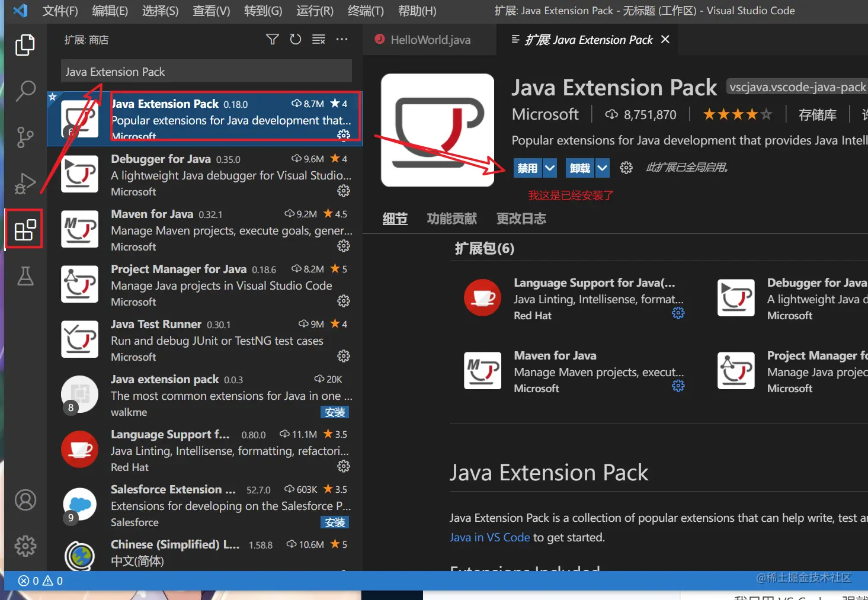868x600 pixels.
Task: Expand dropdown arrow next to 卸载 button
Action: (x=603, y=168)
